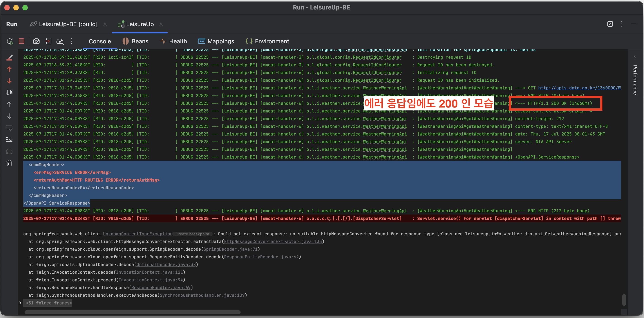Stop the running LeisureUp process
This screenshot has height=318, width=644.
(21, 41)
